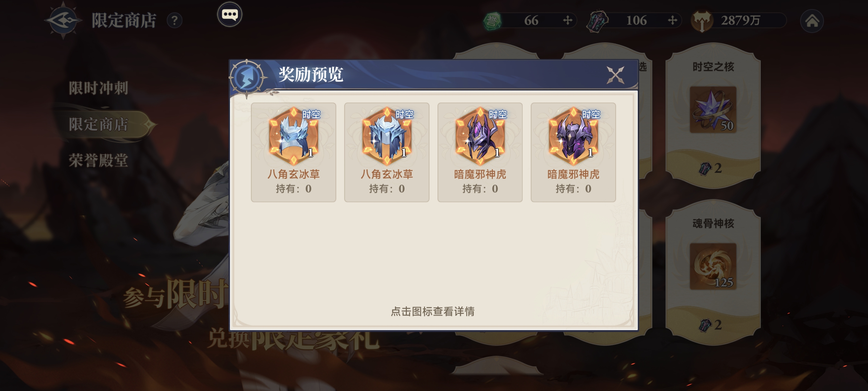868x391 pixels.
Task: Select the 限定商店 tab
Action: point(98,124)
